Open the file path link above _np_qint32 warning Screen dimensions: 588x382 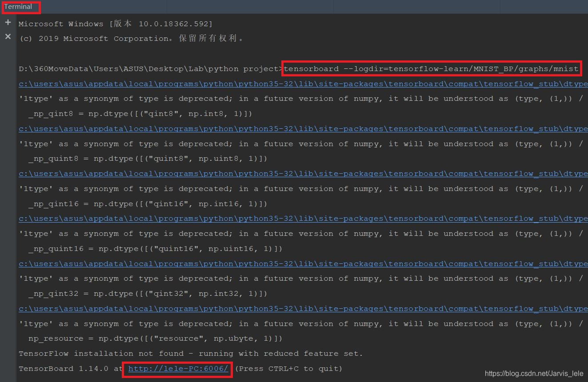pyautogui.click(x=303, y=264)
